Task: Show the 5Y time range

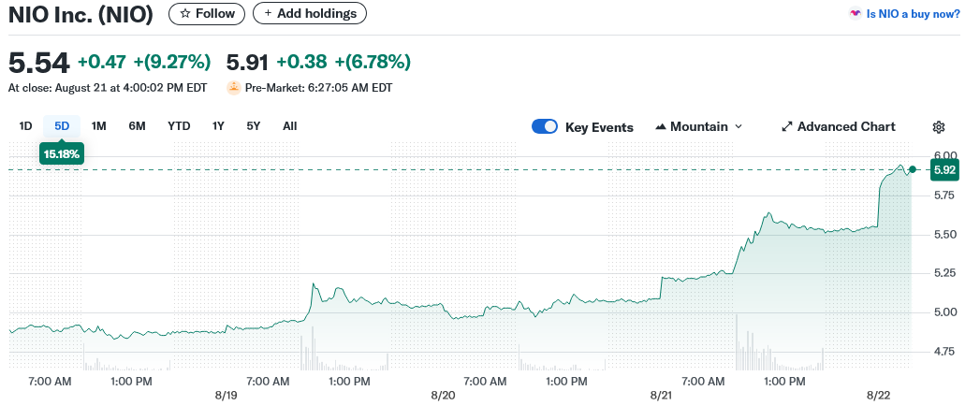Action: (x=253, y=126)
